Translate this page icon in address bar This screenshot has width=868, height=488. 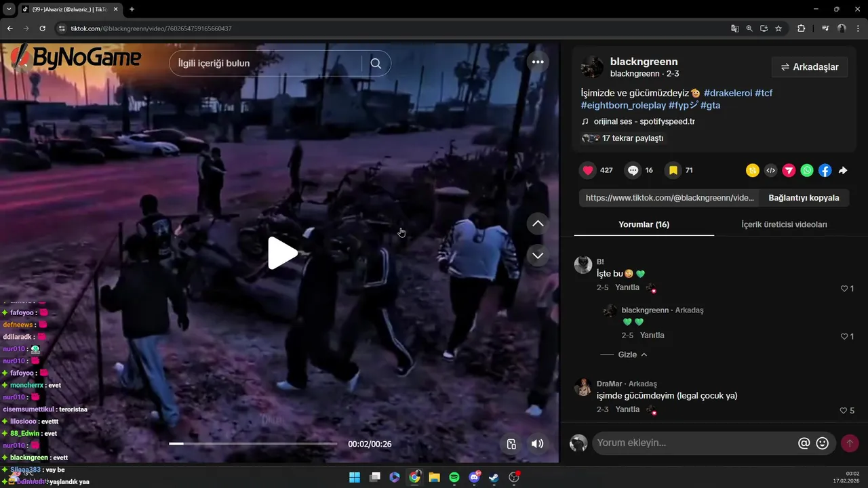(734, 28)
